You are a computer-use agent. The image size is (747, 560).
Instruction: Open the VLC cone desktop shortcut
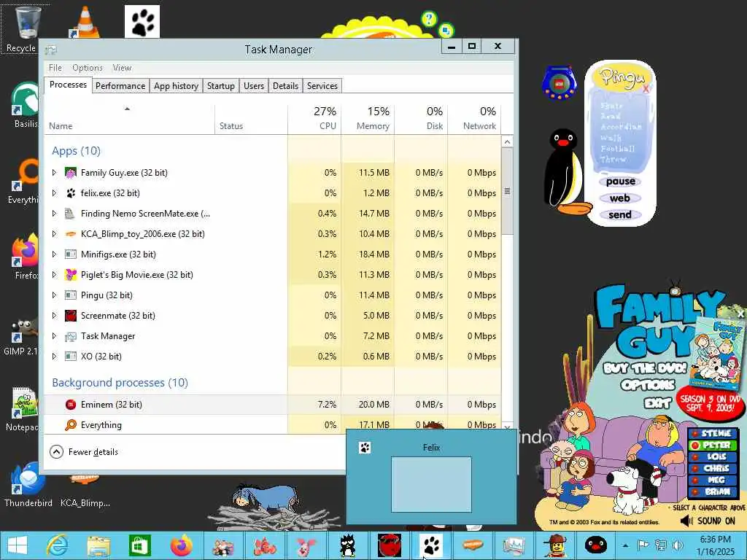(85, 22)
